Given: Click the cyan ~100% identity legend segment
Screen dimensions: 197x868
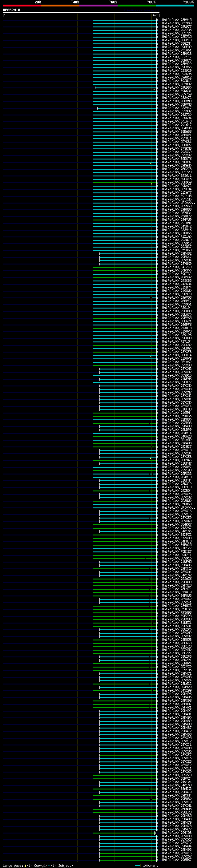Looking at the screenshot, I should pos(175,6).
